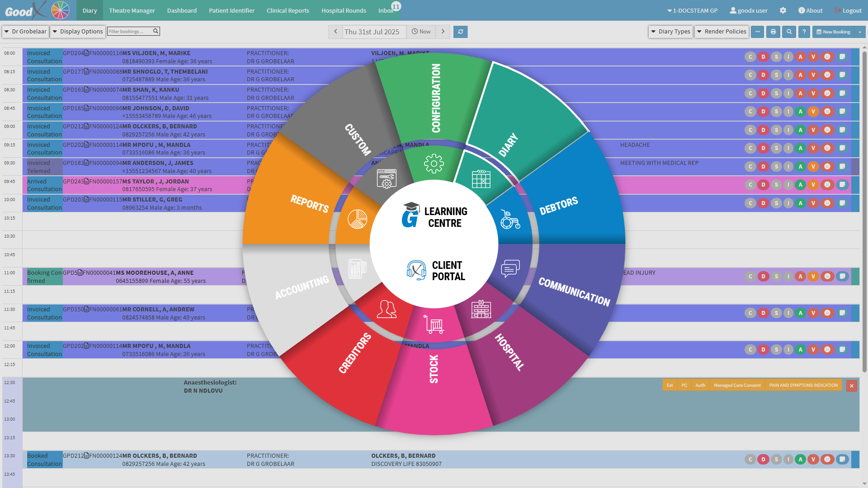Toggle the A badge on the 09:15 Mpofu booking
This screenshot has height=488, width=868.
click(x=800, y=148)
